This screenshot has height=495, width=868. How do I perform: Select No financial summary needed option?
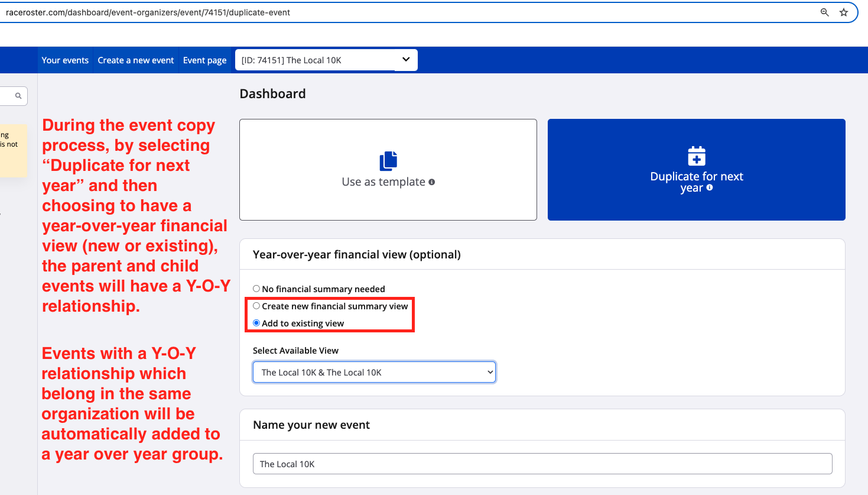click(x=256, y=289)
